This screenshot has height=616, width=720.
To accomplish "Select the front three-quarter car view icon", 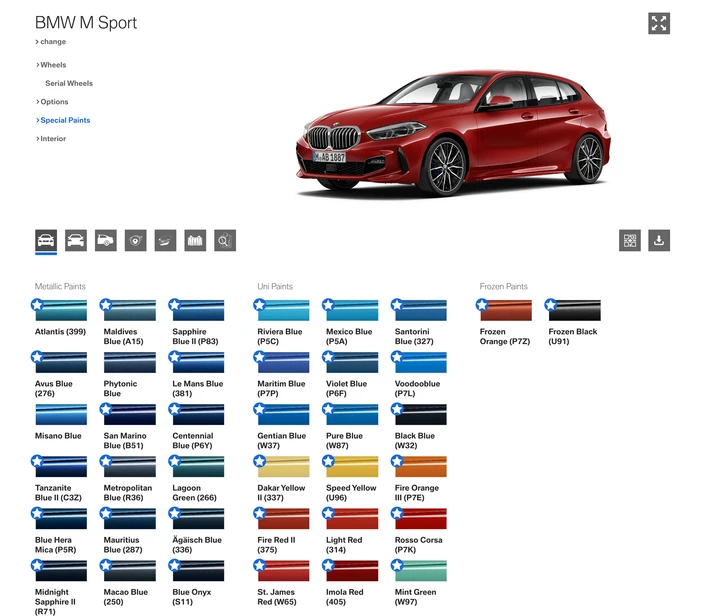I will 46,240.
